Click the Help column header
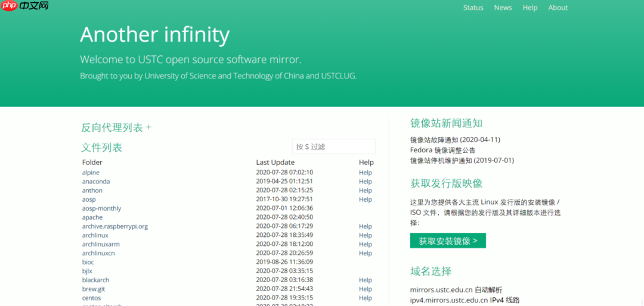Screen dimensions: 644x306 (x=366, y=163)
